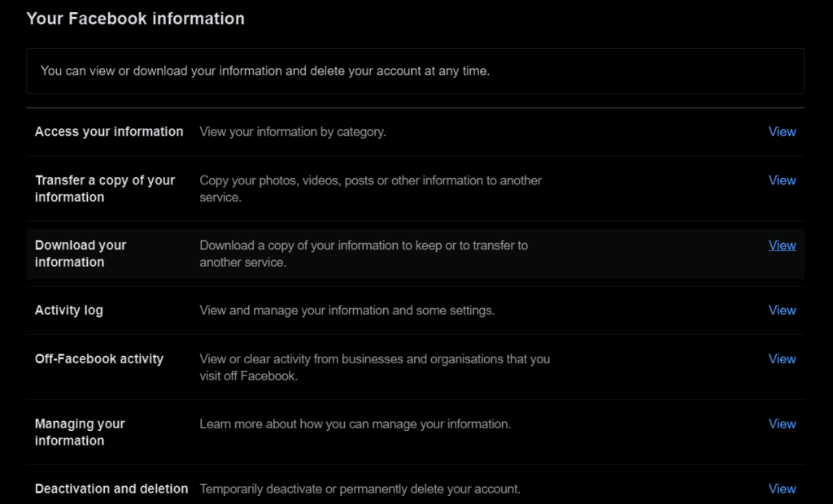
Task: Click description "Download a copy of your information"
Action: (364, 254)
